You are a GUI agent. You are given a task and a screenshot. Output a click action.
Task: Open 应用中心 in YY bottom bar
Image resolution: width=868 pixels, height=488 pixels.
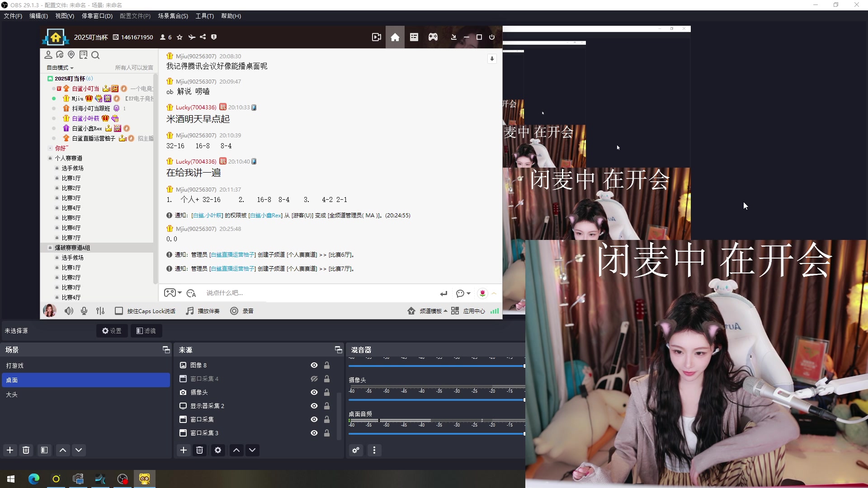coord(468,311)
